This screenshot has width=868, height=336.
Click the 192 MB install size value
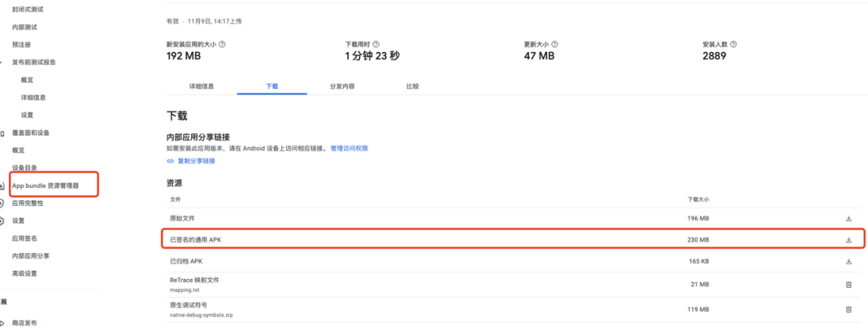(183, 56)
